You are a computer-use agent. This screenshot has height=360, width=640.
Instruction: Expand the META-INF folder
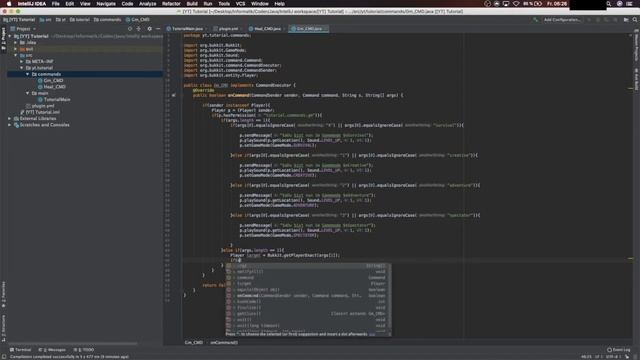click(22, 62)
